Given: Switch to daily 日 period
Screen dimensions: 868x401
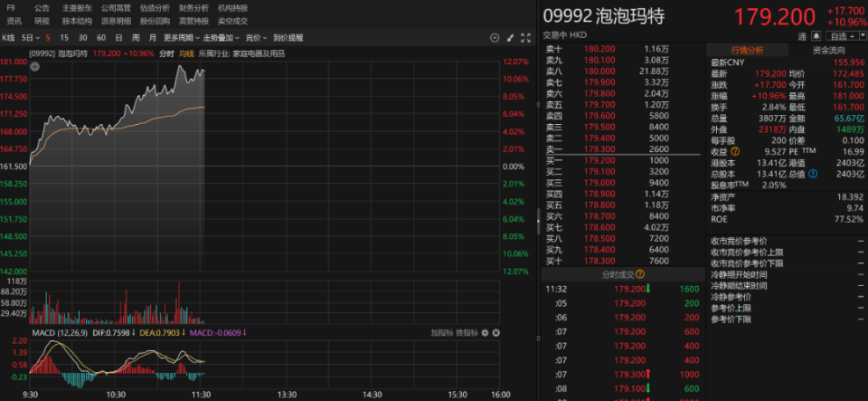Looking at the screenshot, I should click(118, 38).
